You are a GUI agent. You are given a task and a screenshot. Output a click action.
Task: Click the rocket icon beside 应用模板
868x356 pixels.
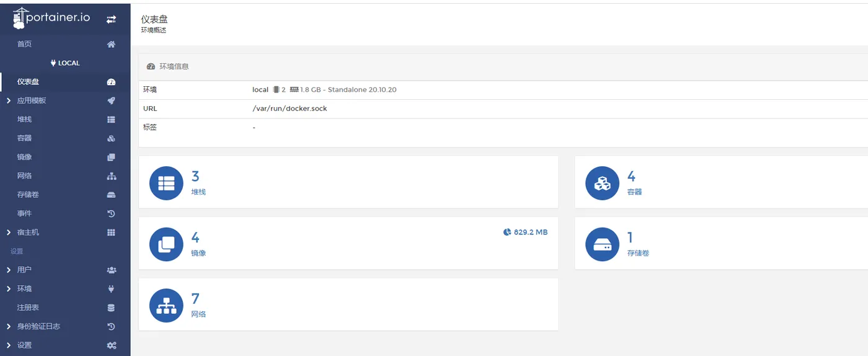point(111,100)
